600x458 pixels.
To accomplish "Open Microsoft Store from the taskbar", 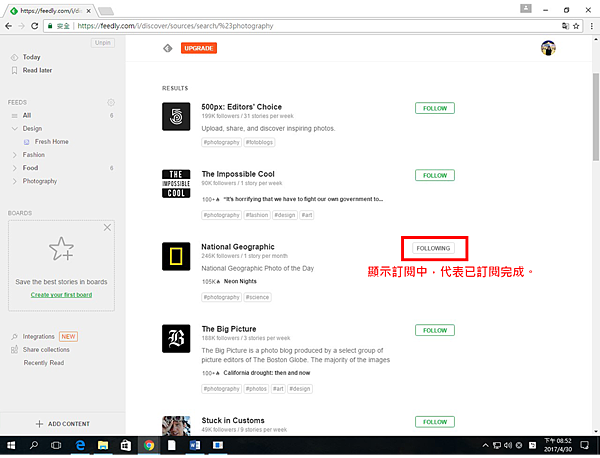I will pos(126,445).
